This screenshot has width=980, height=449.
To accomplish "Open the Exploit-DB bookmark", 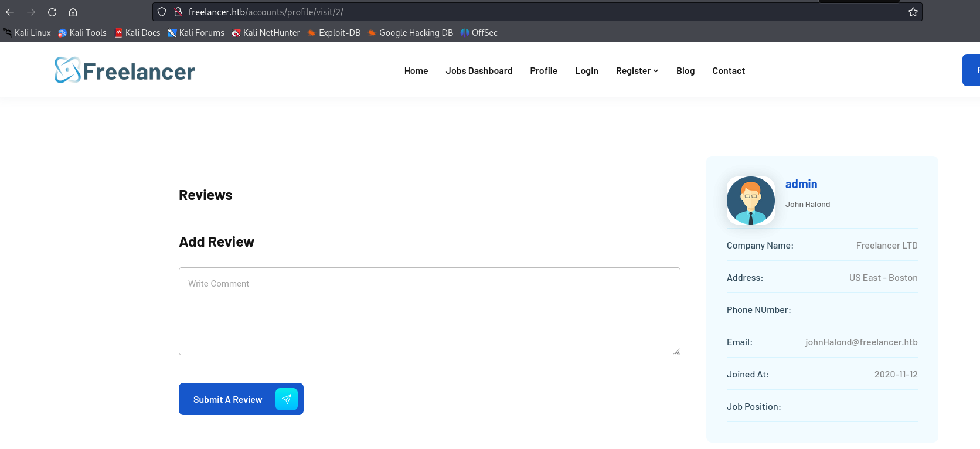I will coord(334,33).
